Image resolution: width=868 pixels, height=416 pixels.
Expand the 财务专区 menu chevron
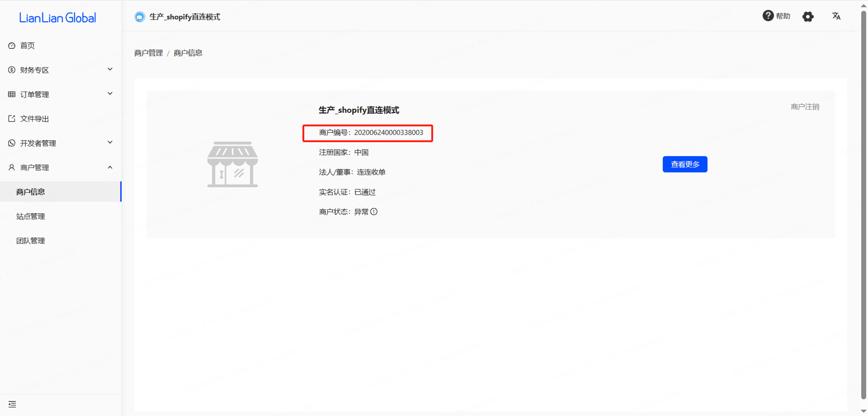[110, 69]
